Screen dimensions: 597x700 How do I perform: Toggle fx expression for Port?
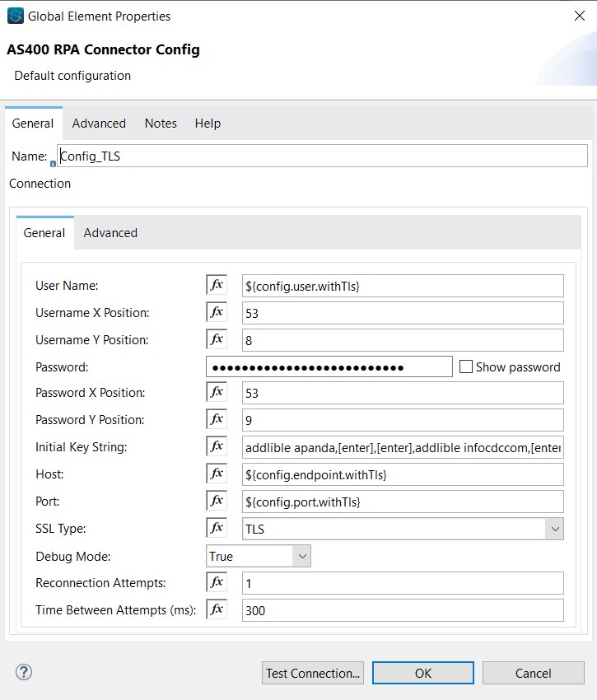pyautogui.click(x=217, y=501)
